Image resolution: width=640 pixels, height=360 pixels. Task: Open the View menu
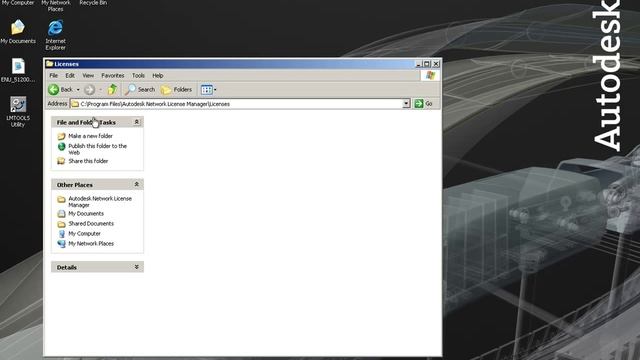pyautogui.click(x=88, y=76)
